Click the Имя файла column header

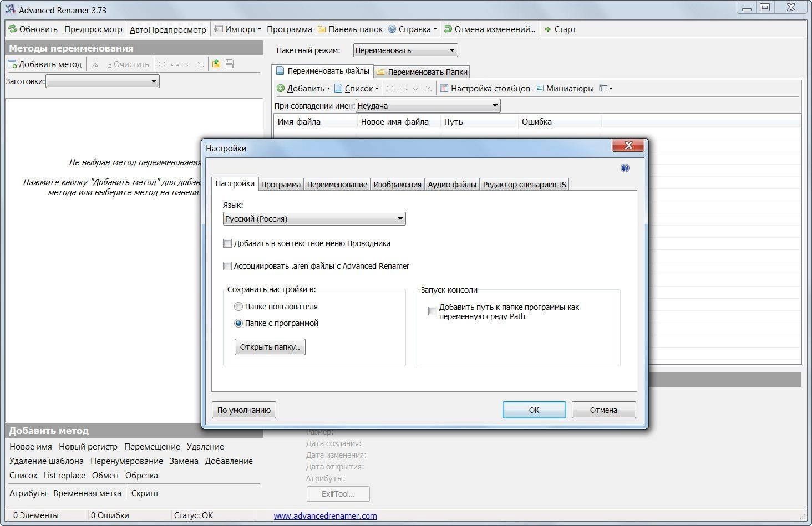(316, 122)
